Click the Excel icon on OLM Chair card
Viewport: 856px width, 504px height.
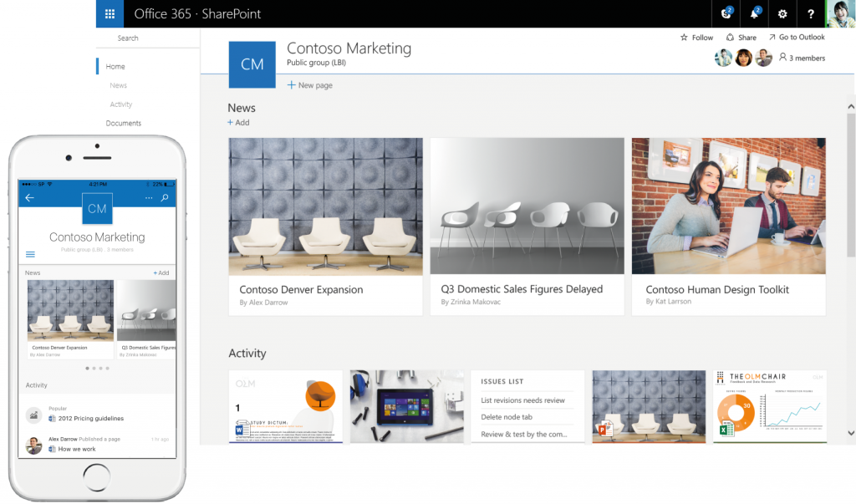tap(726, 429)
